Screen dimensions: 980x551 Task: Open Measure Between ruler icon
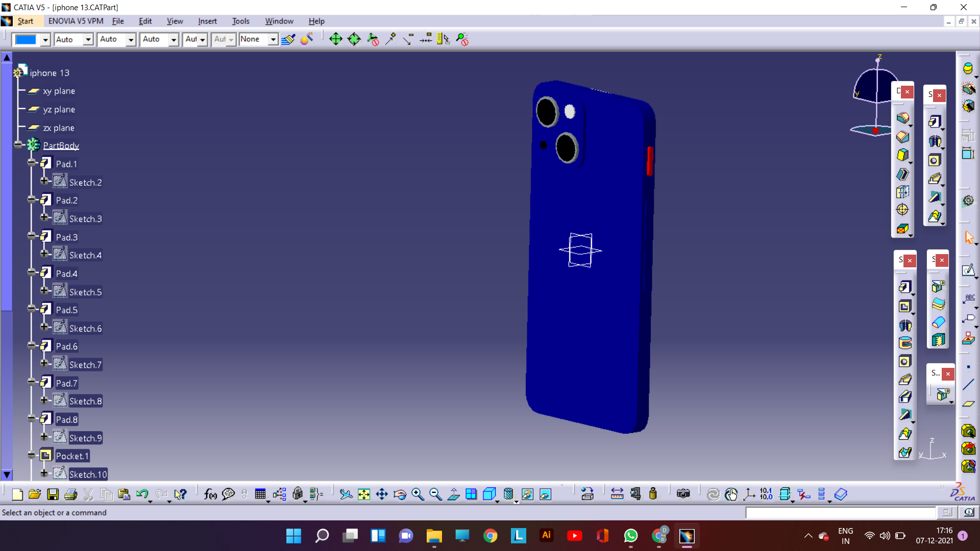pyautogui.click(x=617, y=494)
